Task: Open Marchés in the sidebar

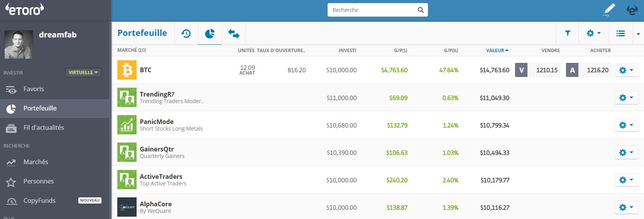Action: pos(35,162)
